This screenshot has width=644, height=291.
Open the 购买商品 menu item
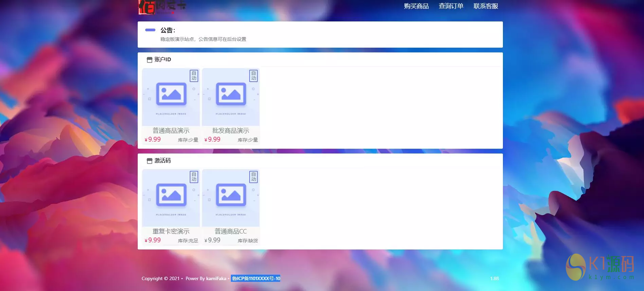(x=416, y=6)
